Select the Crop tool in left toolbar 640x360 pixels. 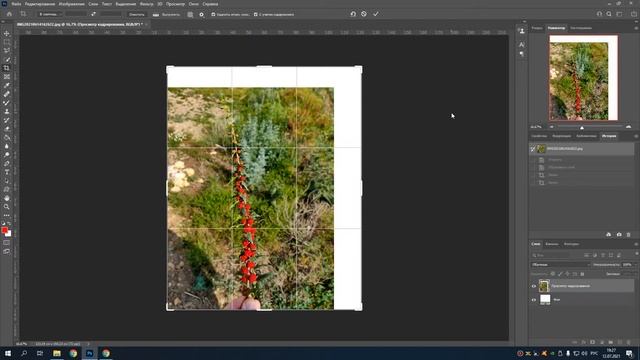pyautogui.click(x=7, y=68)
